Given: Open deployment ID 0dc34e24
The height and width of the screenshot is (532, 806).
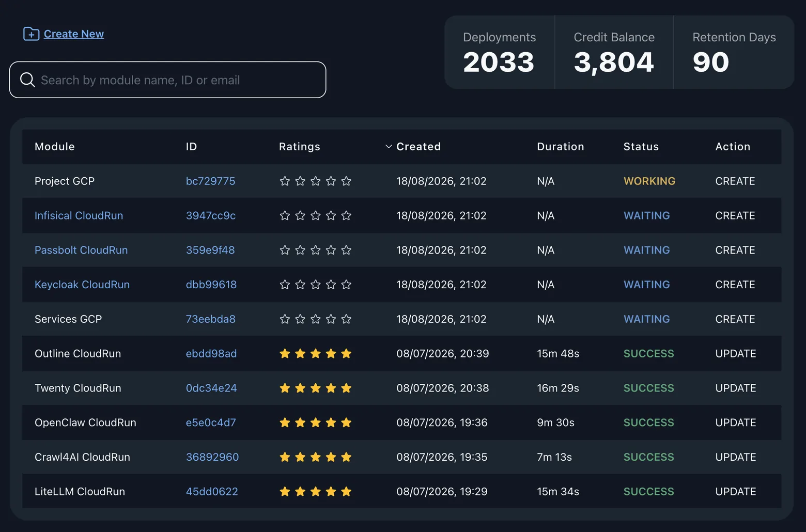Looking at the screenshot, I should (211, 388).
